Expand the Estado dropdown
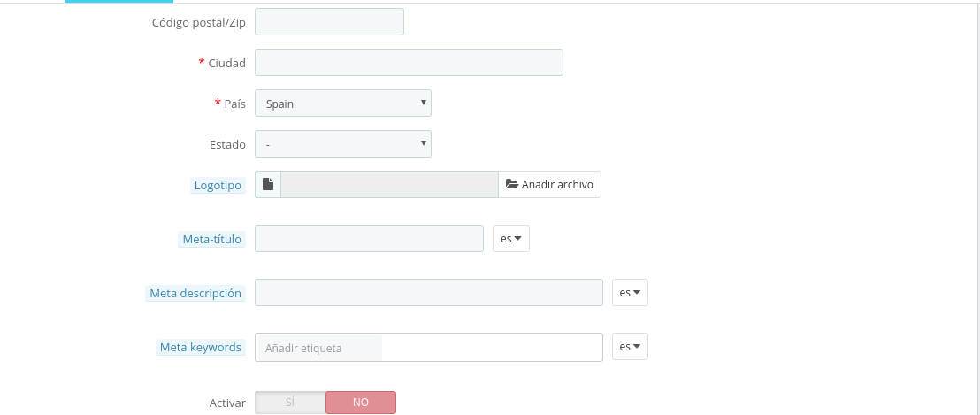 [342, 144]
